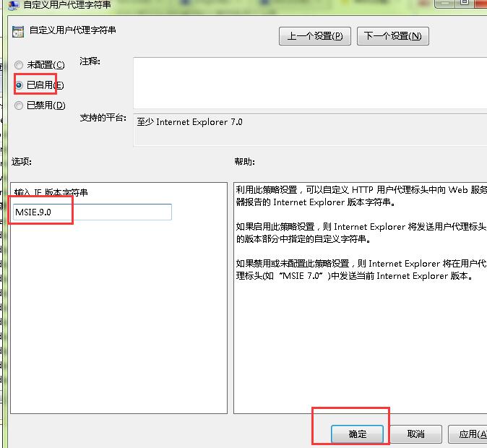Select the 已禁用(D) radio button

(x=19, y=105)
